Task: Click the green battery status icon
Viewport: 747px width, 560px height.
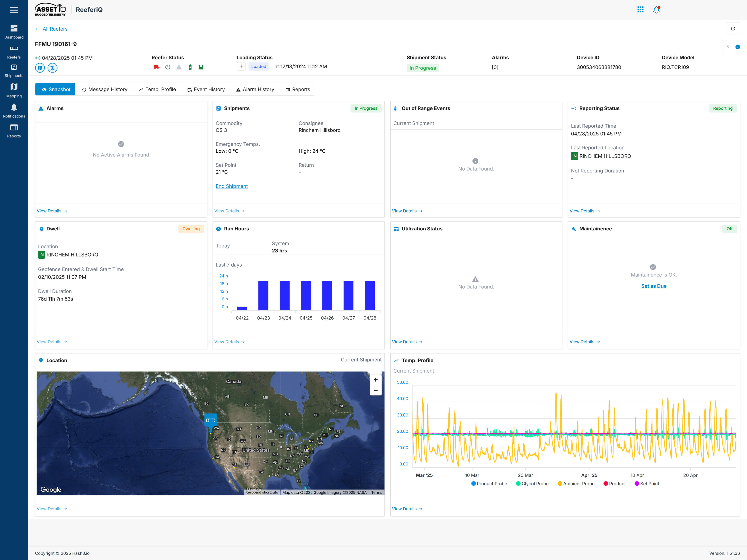Action: 190,67
